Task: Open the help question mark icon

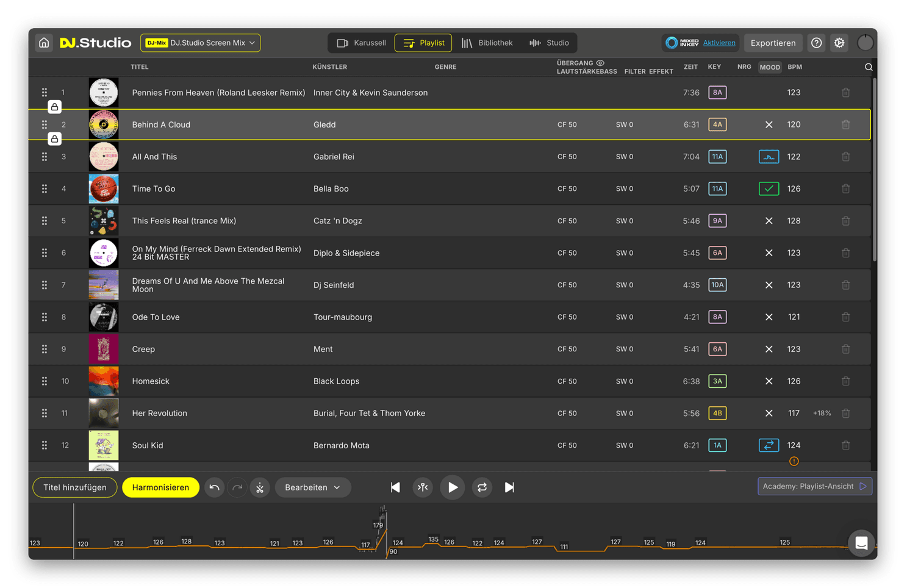Action: pos(816,43)
